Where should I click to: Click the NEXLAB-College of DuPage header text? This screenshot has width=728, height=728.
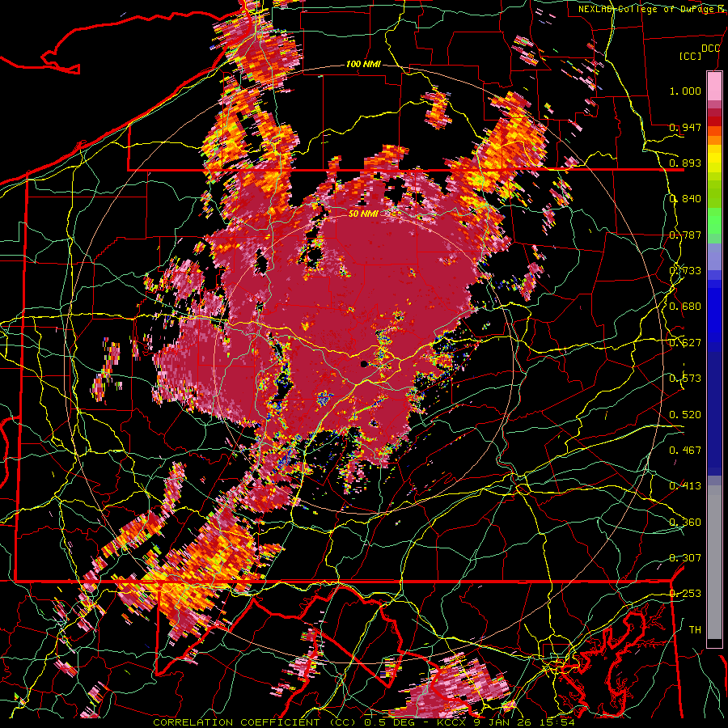pos(653,9)
